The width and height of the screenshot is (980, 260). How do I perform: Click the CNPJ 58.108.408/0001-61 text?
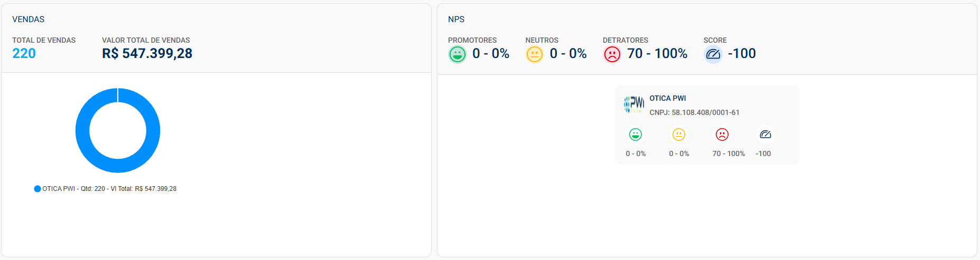coord(694,112)
